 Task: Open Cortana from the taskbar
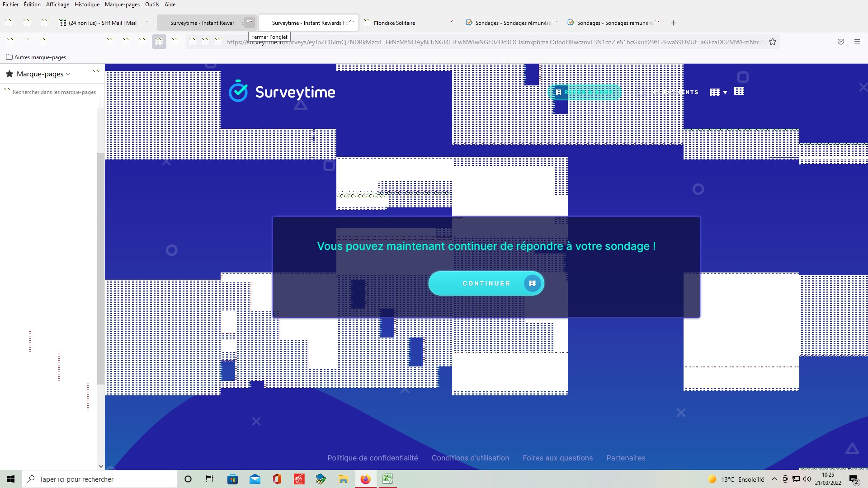pyautogui.click(x=188, y=479)
